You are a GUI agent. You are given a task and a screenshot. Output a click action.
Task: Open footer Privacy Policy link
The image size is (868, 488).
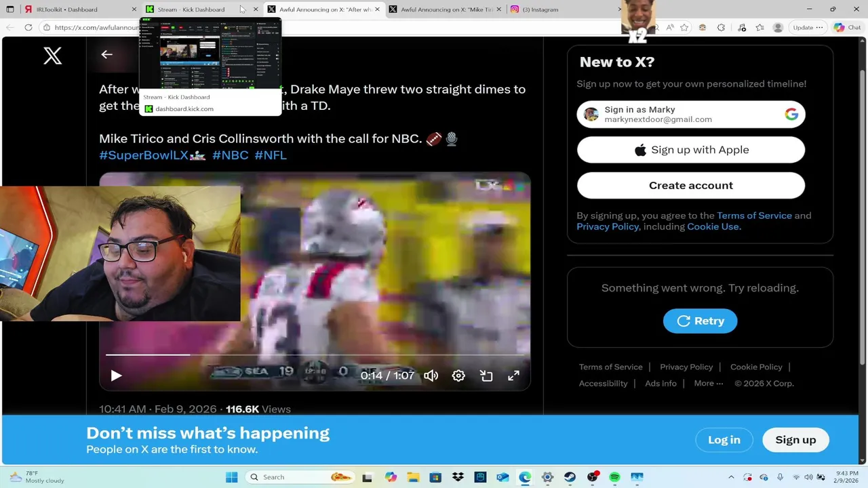[x=686, y=367]
